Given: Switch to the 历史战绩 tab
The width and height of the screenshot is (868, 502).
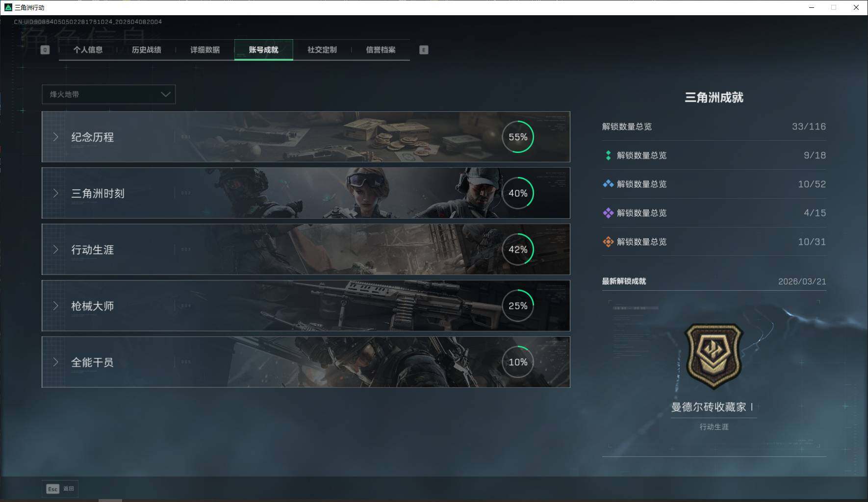Looking at the screenshot, I should [146, 50].
